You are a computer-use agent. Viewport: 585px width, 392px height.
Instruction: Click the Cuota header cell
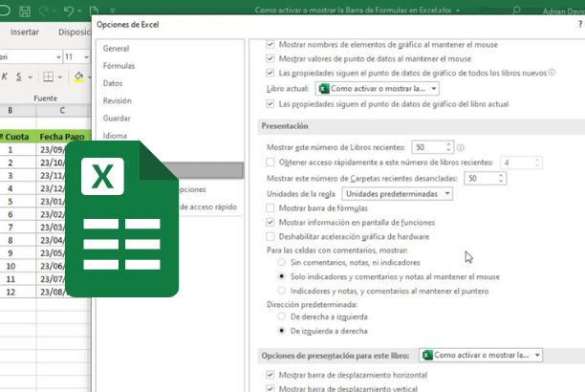click(17, 137)
